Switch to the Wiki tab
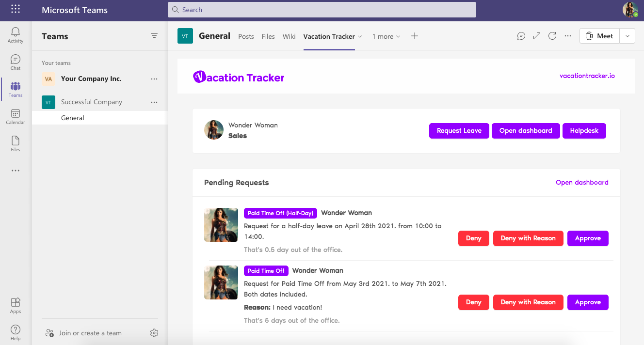 pos(289,36)
